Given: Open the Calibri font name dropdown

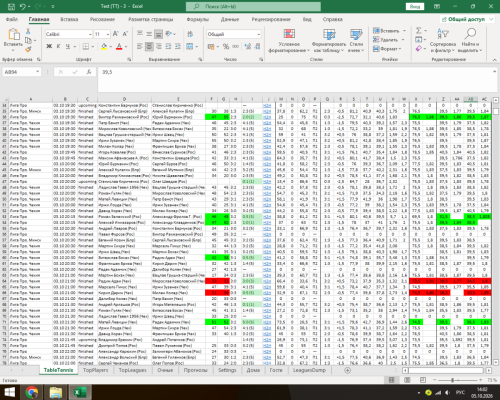Looking at the screenshot, I should point(90,34).
